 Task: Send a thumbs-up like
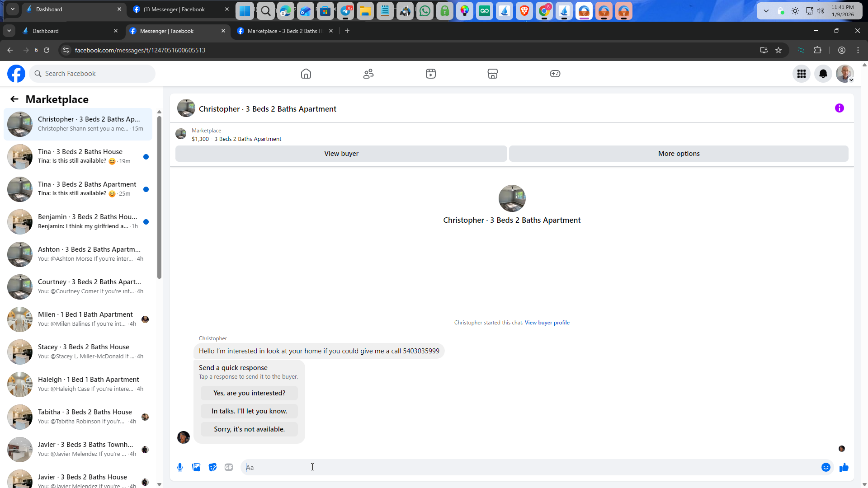click(x=844, y=467)
